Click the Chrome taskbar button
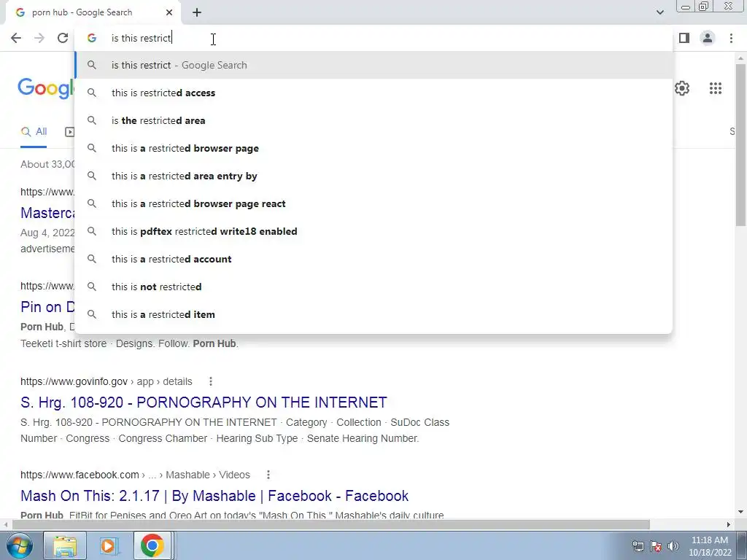Image resolution: width=747 pixels, height=560 pixels. [x=152, y=545]
